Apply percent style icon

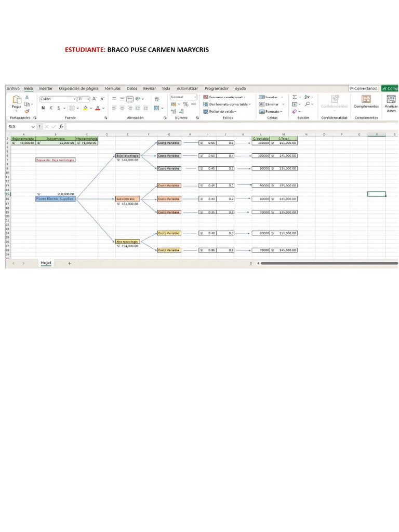pyautogui.click(x=185, y=104)
